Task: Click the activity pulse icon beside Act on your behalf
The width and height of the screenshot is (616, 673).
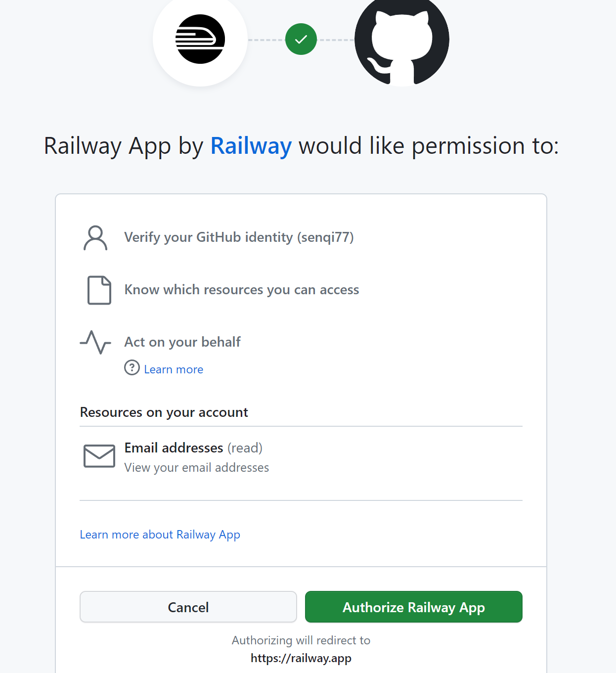Action: tap(95, 342)
